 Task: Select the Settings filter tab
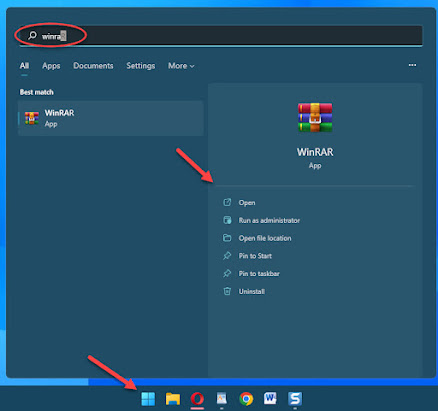coord(141,66)
